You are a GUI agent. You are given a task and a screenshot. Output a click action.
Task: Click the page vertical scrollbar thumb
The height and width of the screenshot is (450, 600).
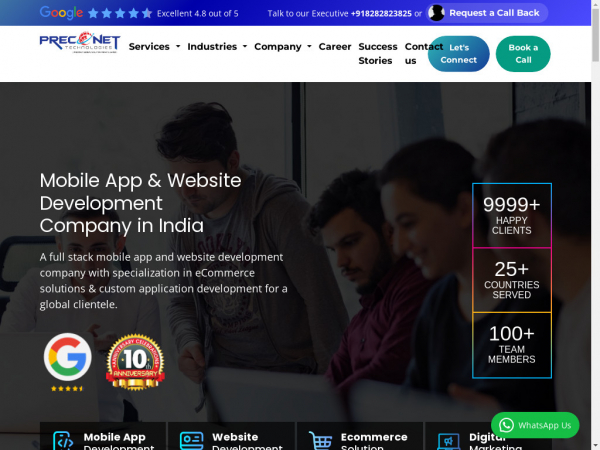coord(595,34)
